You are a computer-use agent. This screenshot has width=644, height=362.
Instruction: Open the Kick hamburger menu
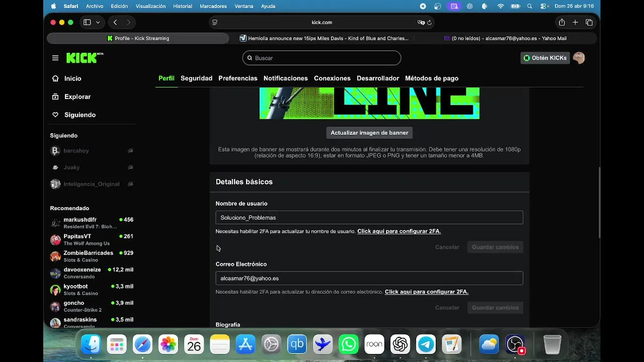(x=55, y=58)
